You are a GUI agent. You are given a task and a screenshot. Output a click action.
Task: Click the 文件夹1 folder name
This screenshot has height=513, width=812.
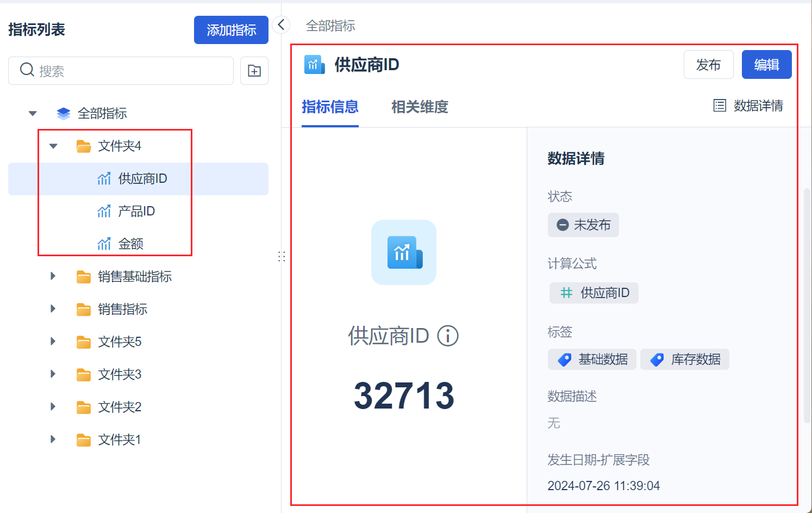[x=120, y=440]
